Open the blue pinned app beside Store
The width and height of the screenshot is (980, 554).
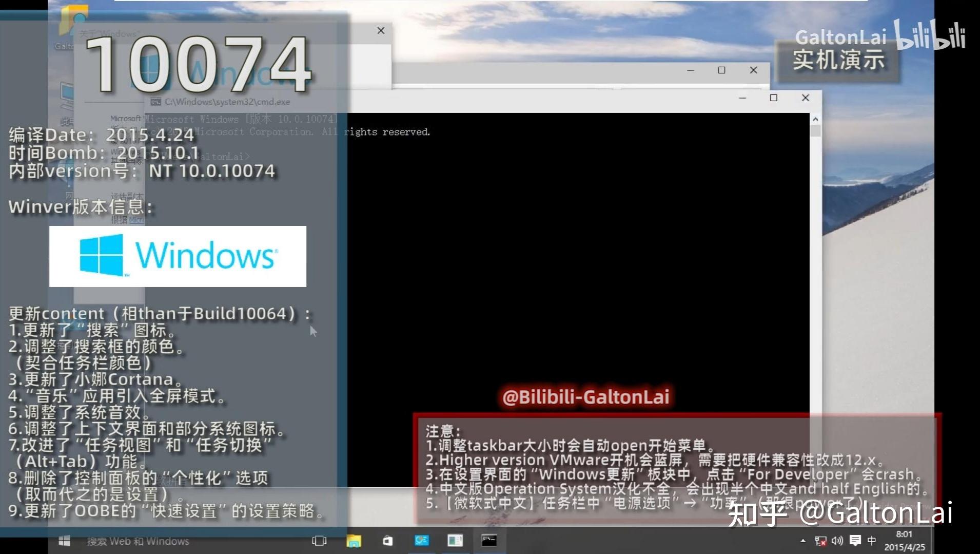click(421, 541)
